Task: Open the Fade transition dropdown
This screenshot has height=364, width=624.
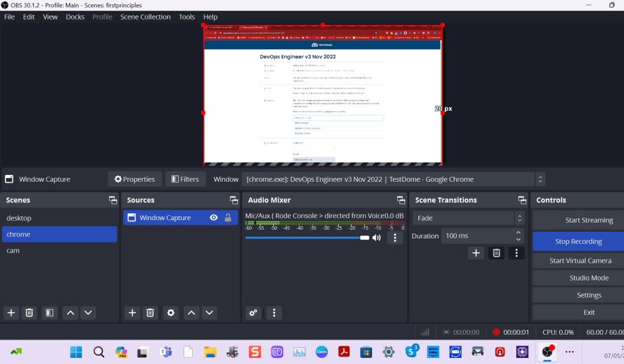Action: pyautogui.click(x=468, y=218)
